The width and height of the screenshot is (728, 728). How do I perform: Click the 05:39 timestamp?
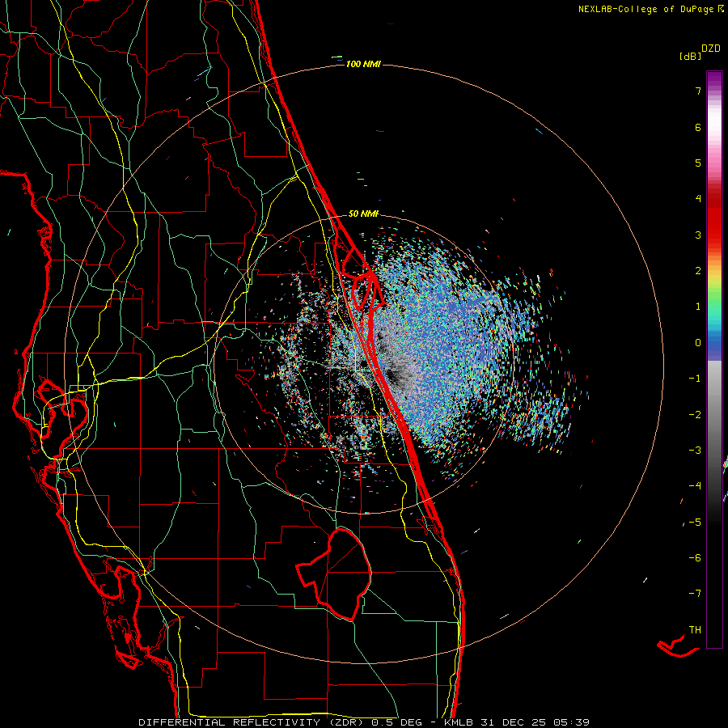click(x=571, y=722)
